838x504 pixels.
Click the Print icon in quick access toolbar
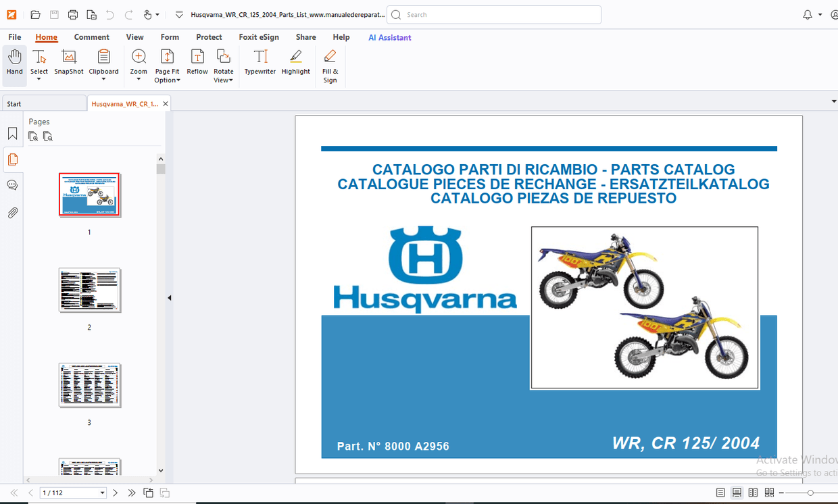pos(72,14)
